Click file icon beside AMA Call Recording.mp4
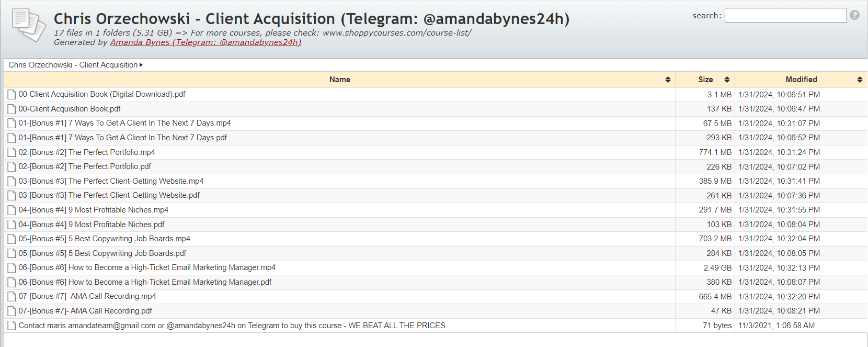 (x=12, y=296)
